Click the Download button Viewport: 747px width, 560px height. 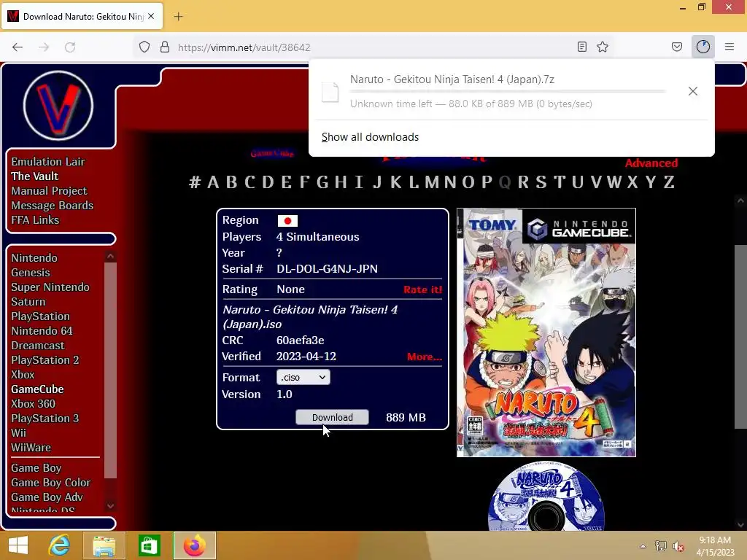tap(332, 417)
